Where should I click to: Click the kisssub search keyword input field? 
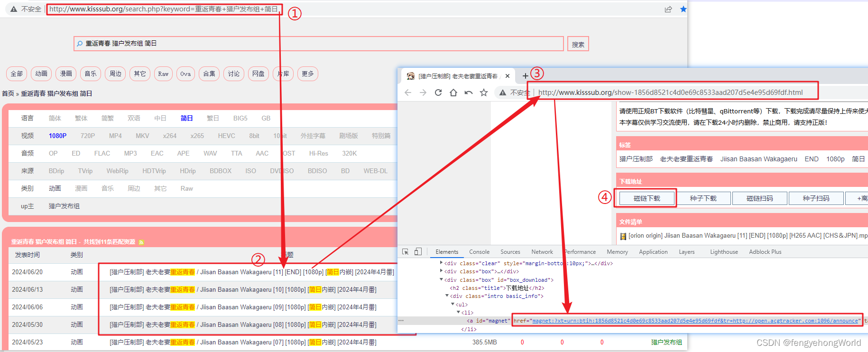[318, 44]
